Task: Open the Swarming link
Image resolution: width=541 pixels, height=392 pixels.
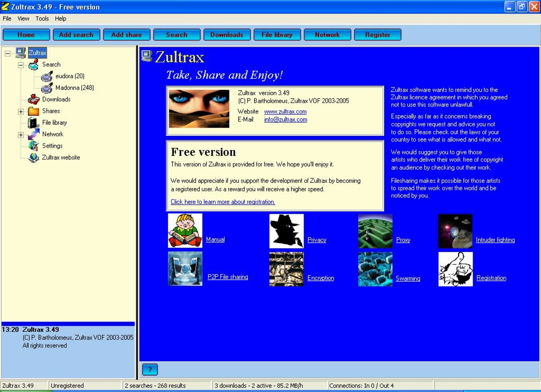Action: tap(408, 278)
